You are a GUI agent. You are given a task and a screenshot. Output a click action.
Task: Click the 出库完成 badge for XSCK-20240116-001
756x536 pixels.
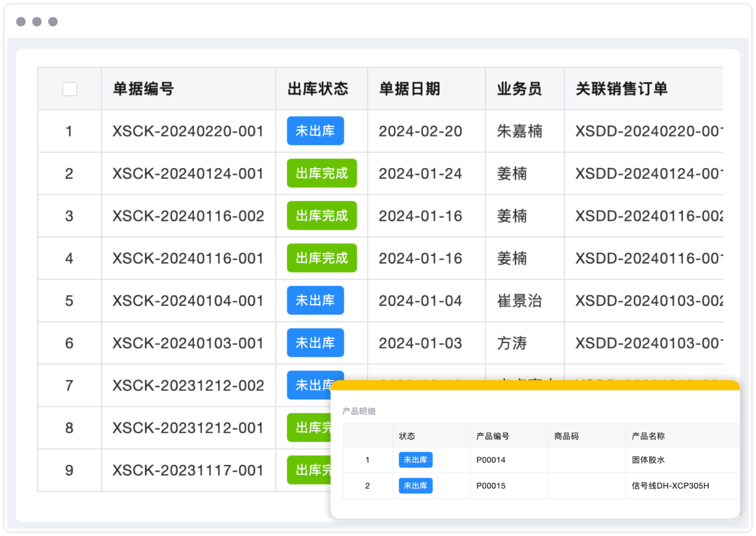(321, 258)
